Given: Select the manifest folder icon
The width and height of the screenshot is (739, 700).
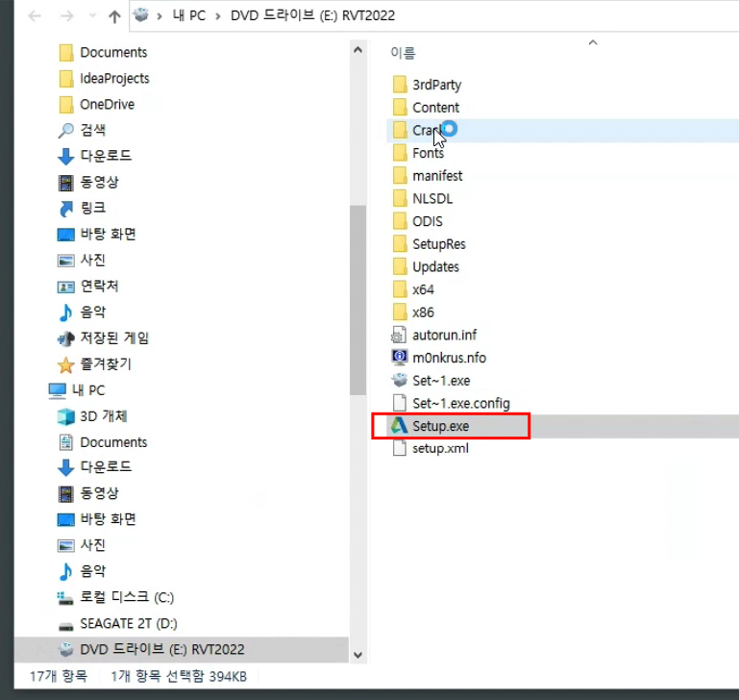Looking at the screenshot, I should point(400,175).
